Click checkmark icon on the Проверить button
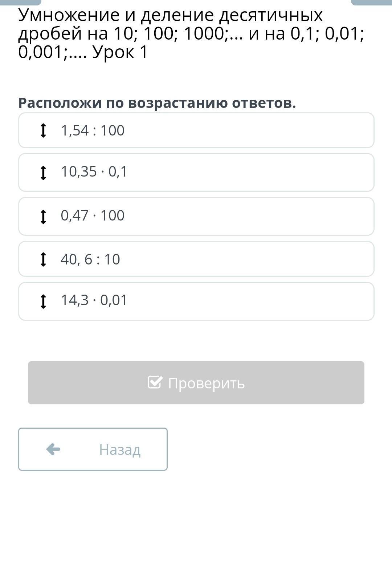This screenshot has width=392, height=570. pyautogui.click(x=155, y=382)
